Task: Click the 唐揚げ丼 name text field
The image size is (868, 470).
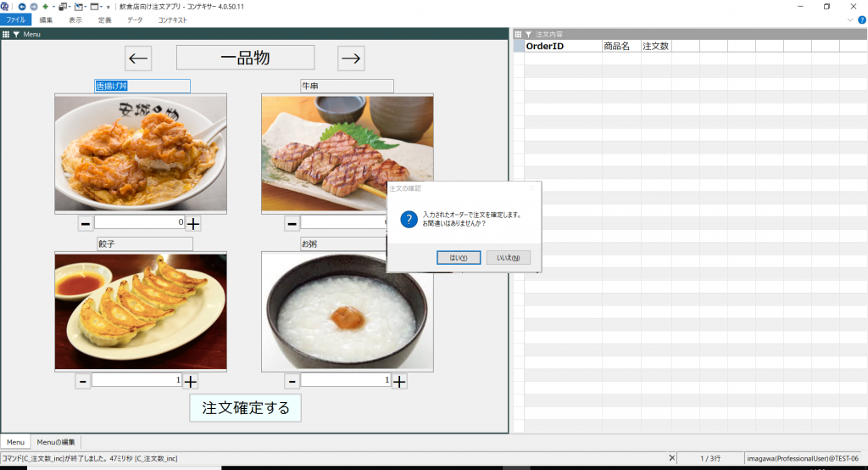Action: click(142, 86)
